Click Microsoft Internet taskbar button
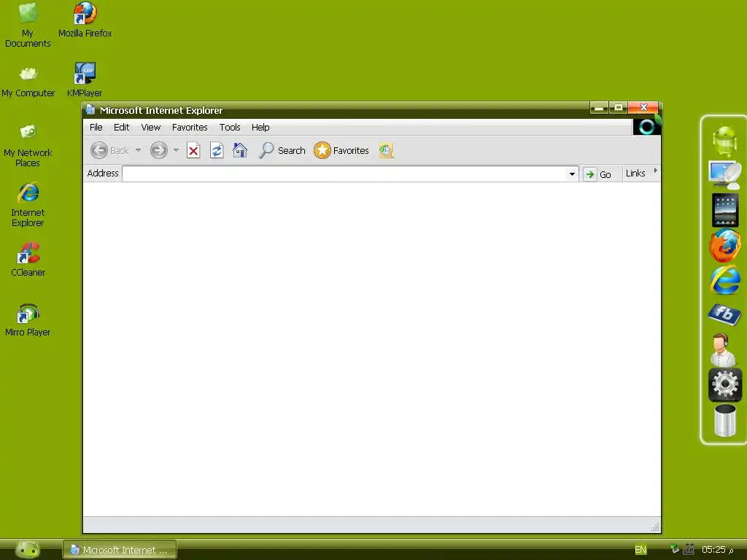 120,550
